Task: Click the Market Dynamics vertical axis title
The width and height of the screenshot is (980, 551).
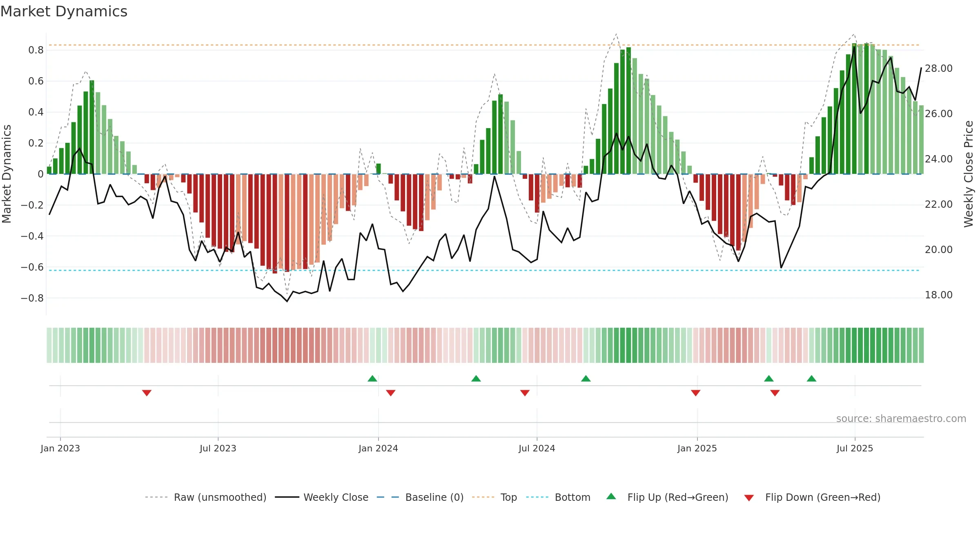Action: point(7,174)
